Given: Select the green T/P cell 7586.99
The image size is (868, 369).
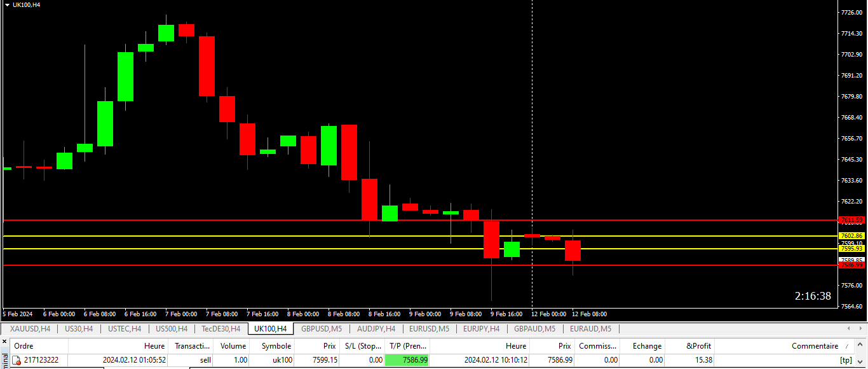Looking at the screenshot, I should (x=407, y=360).
